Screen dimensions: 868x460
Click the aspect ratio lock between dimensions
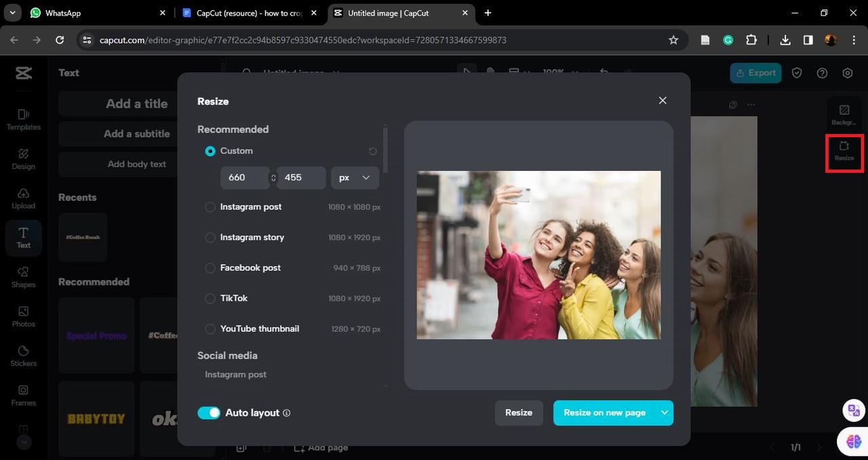(273, 178)
